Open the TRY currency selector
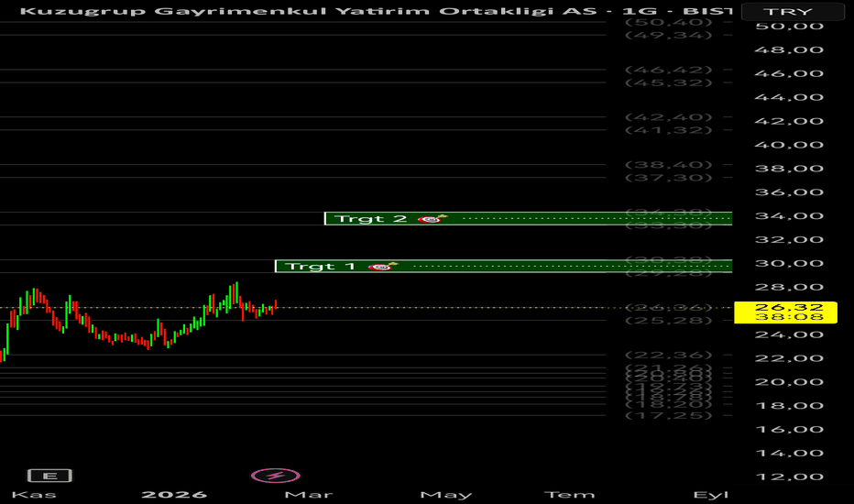Screen dimensions: 854x504 (x=793, y=11)
